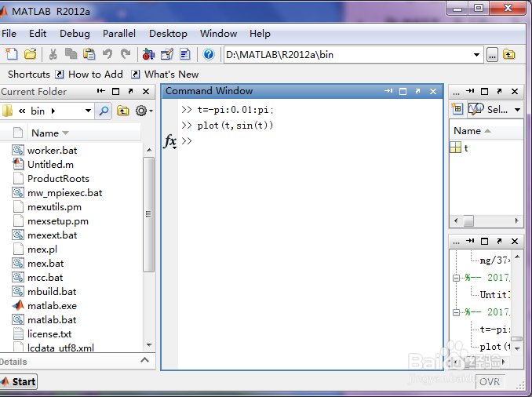532x397 pixels.
Task: Go up one folder level in toolbar
Action: point(509,54)
